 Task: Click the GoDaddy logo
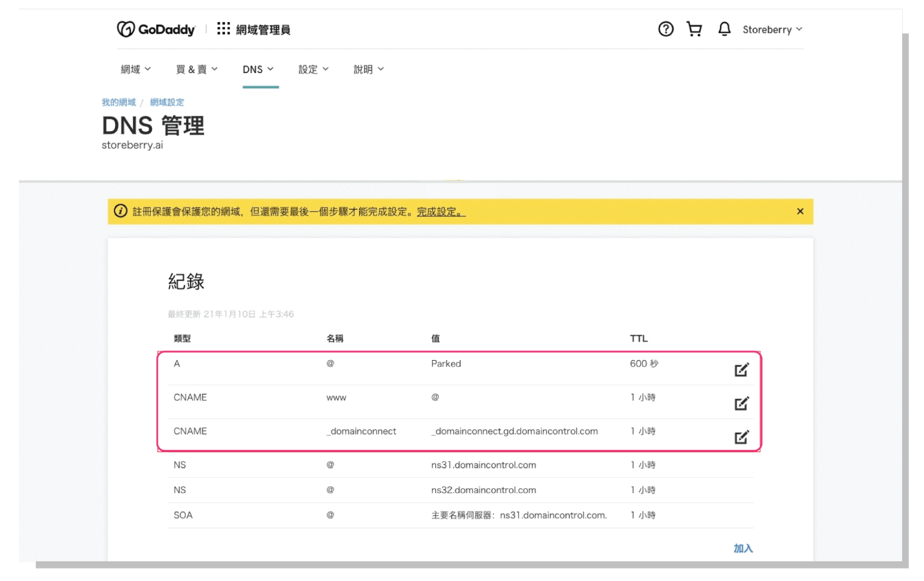156,29
